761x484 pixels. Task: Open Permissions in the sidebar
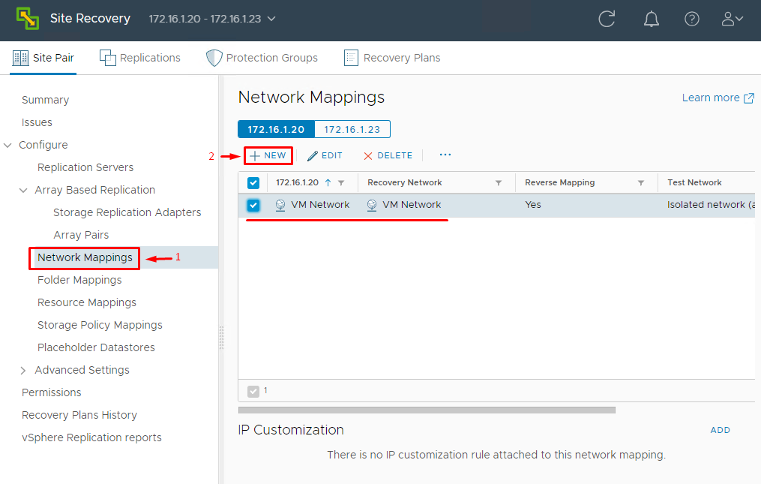pos(51,392)
